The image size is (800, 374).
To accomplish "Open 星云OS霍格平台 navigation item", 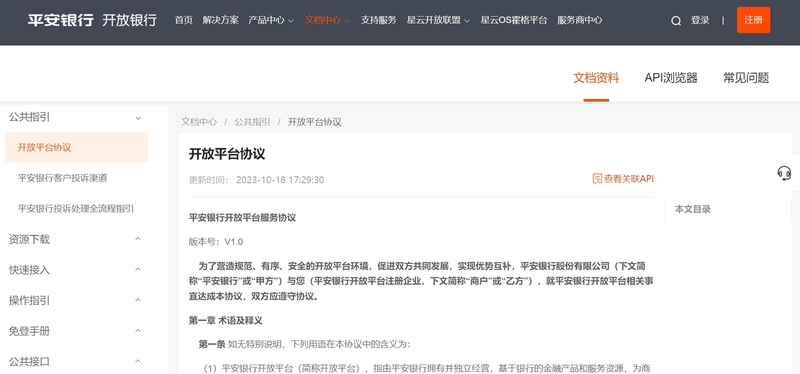I will (514, 20).
